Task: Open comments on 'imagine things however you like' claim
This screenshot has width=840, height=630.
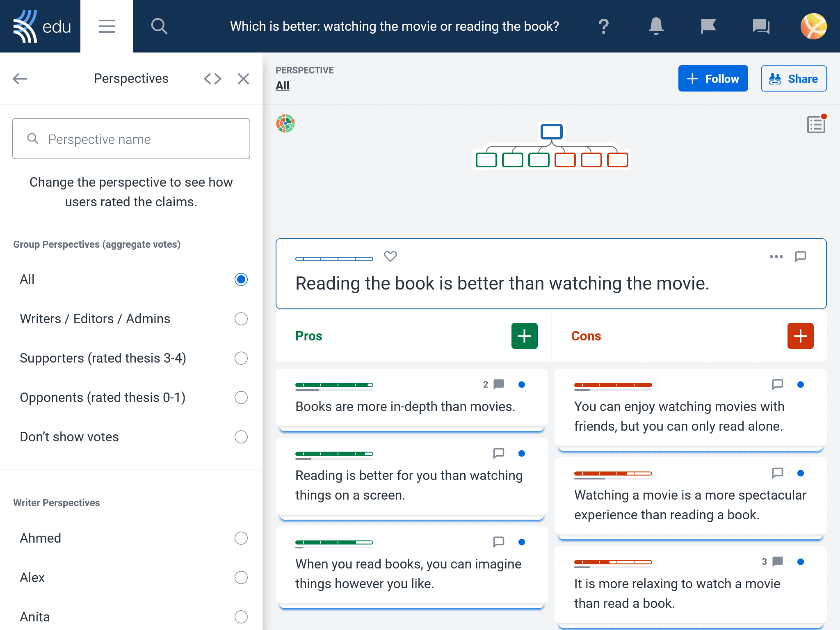Action: click(x=499, y=542)
